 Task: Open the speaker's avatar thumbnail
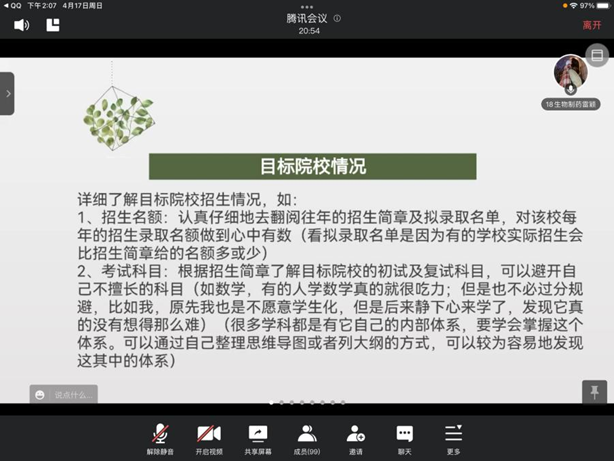(570, 73)
